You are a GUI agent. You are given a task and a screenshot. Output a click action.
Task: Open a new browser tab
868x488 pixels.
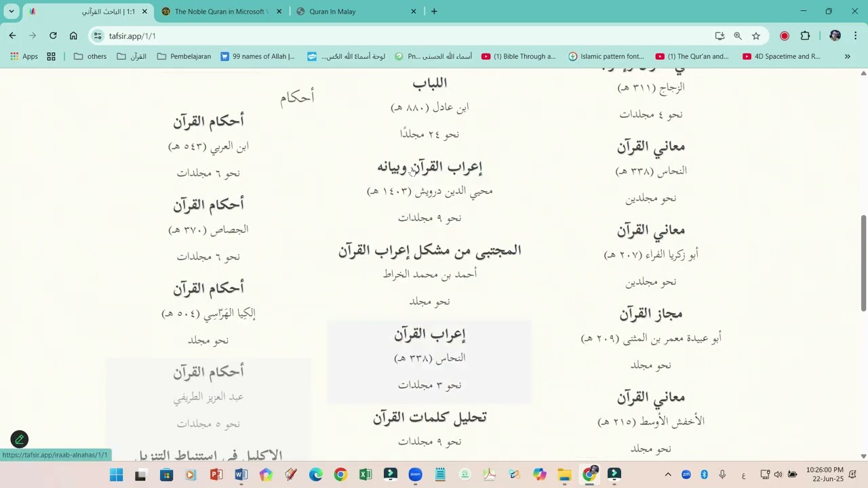click(x=434, y=12)
